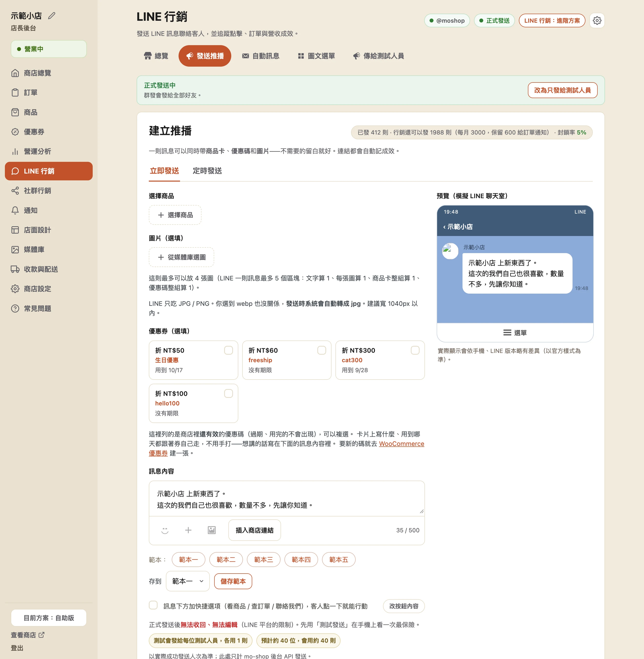Click the emoji smiley icon in message toolbar

165,530
